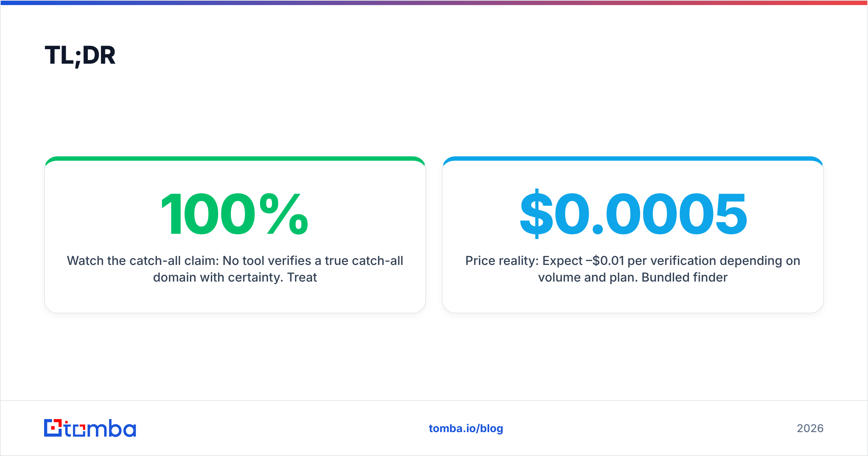Click the green bar atop left card
The height and width of the screenshot is (456, 868).
coord(235,159)
